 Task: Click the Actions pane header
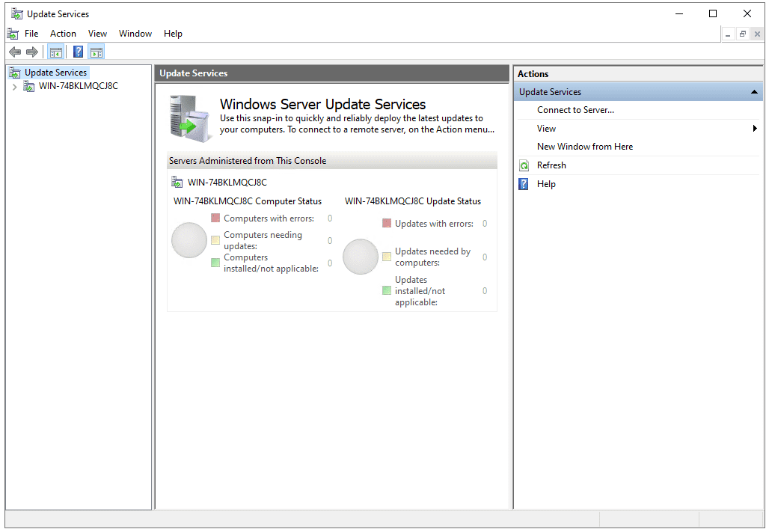coord(638,74)
